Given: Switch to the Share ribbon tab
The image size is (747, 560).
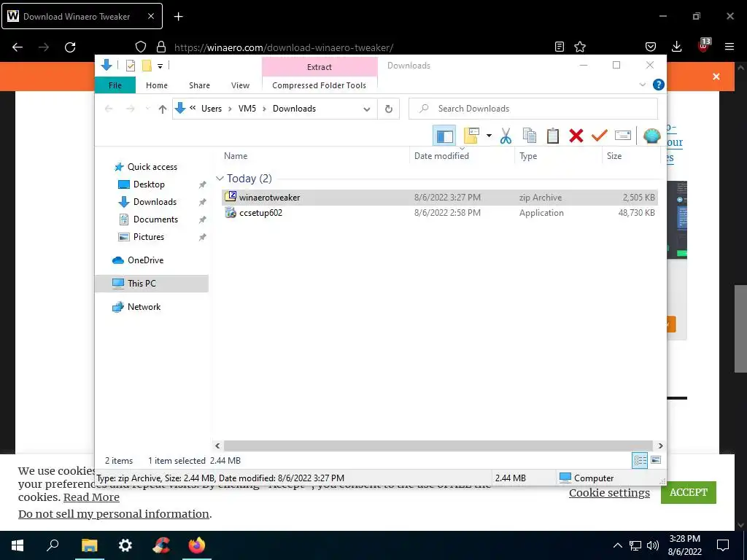Looking at the screenshot, I should click(199, 85).
